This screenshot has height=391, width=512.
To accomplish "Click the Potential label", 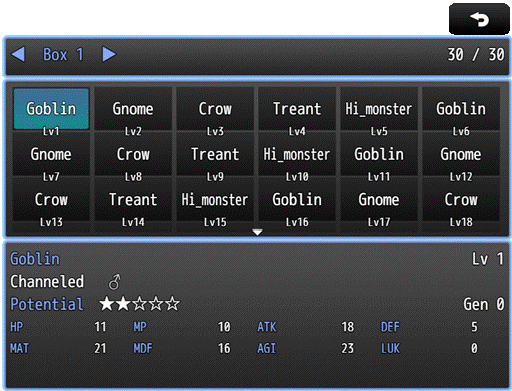I will (47, 304).
